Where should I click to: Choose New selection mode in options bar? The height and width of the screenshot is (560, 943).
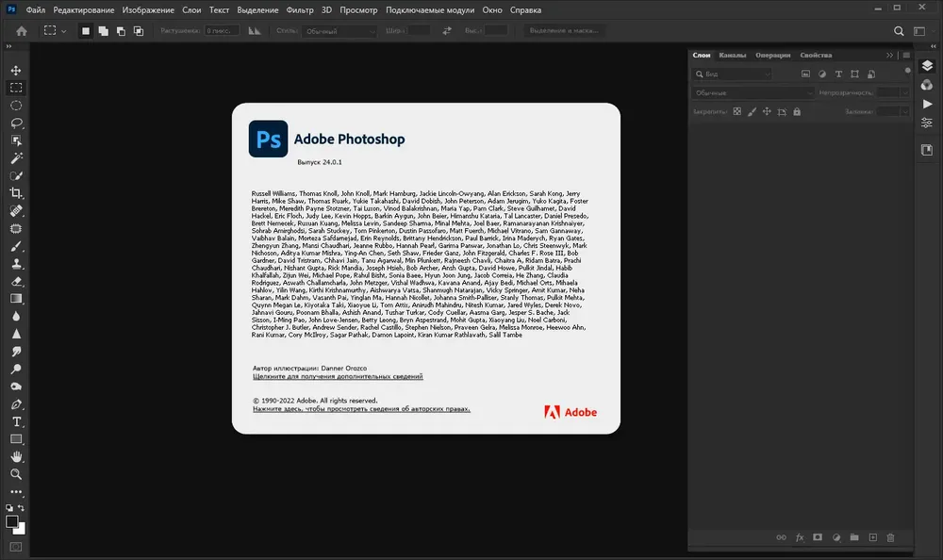86,31
